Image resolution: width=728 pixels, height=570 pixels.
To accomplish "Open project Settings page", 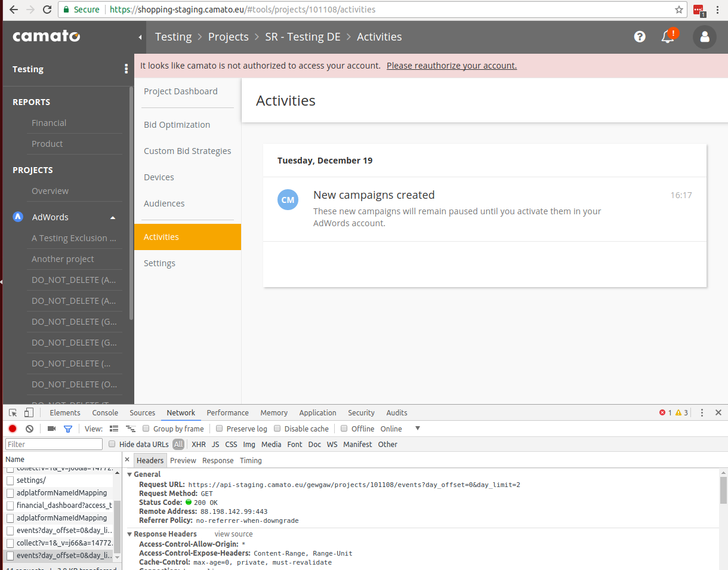I will coord(159,263).
